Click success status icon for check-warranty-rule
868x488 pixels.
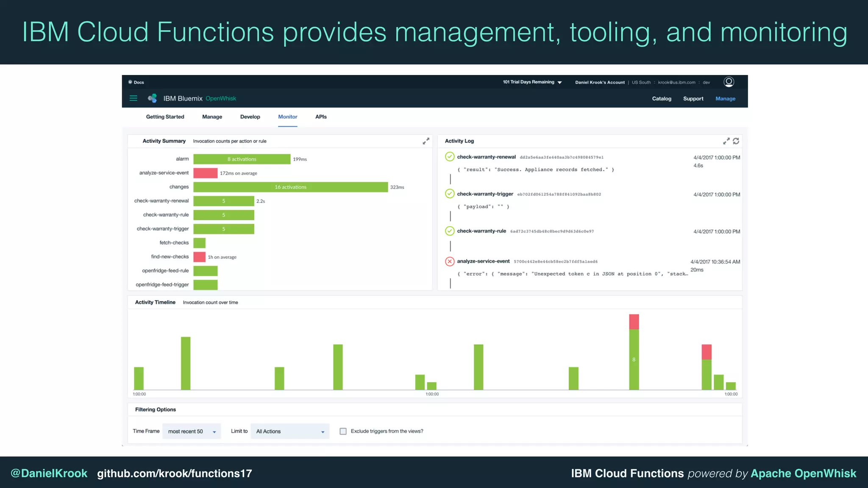click(x=450, y=231)
